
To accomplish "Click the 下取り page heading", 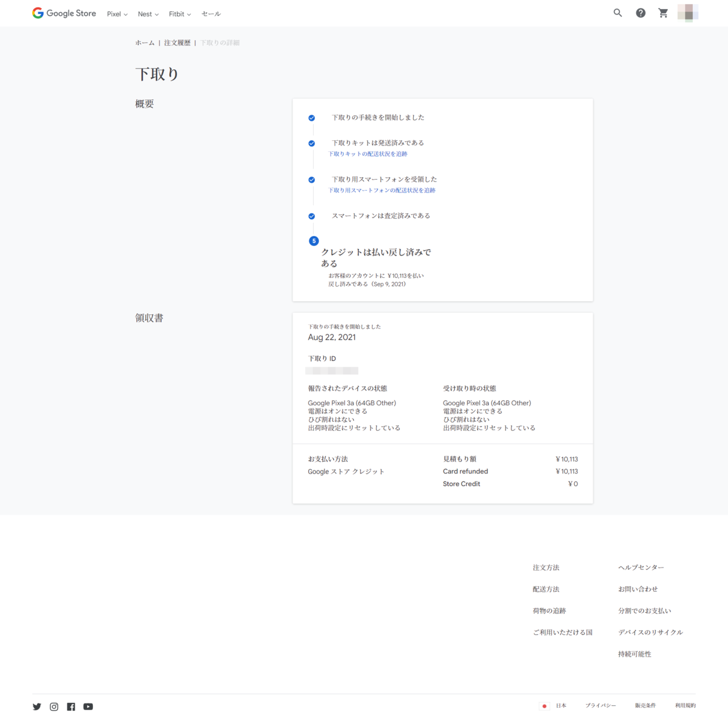I will tap(157, 74).
